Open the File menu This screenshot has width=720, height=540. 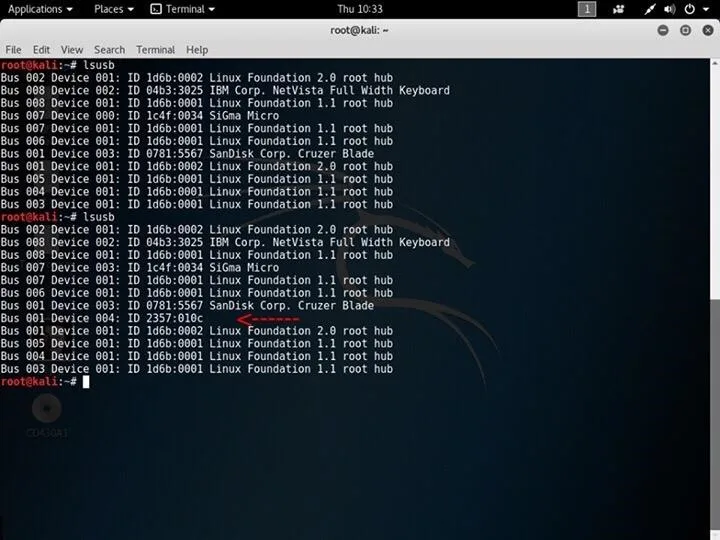click(13, 49)
